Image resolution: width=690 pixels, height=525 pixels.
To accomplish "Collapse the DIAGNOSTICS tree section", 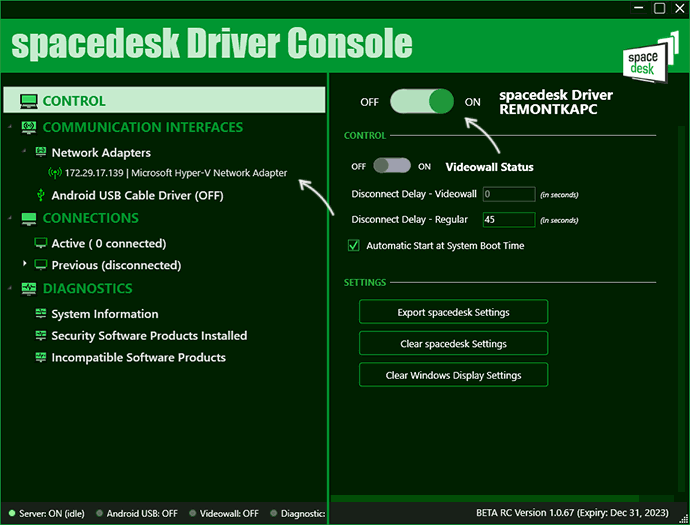I will tap(10, 288).
